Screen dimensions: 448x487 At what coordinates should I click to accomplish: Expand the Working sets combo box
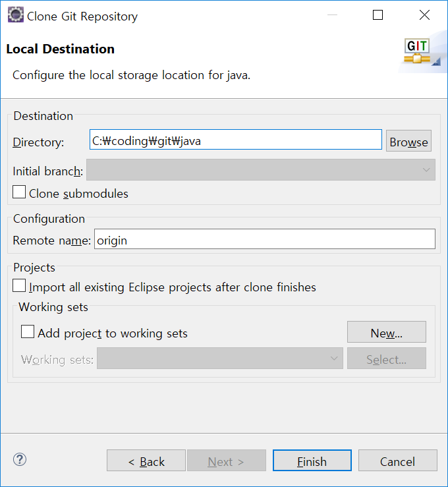pyautogui.click(x=219, y=358)
